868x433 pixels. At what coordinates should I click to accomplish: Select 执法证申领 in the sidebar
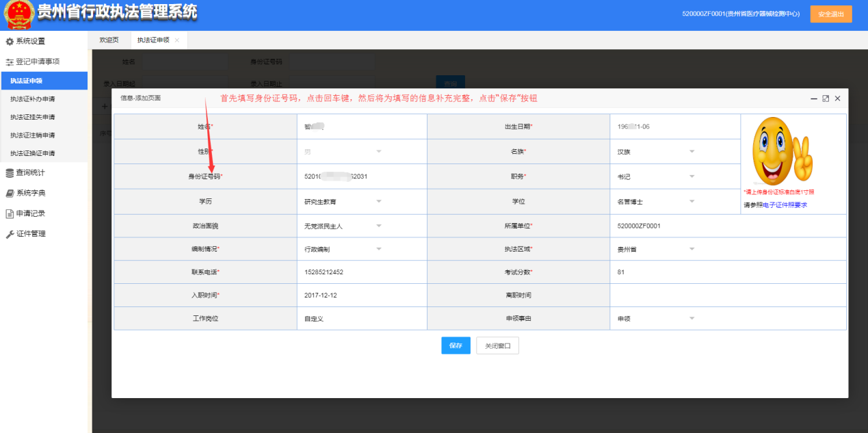click(44, 81)
